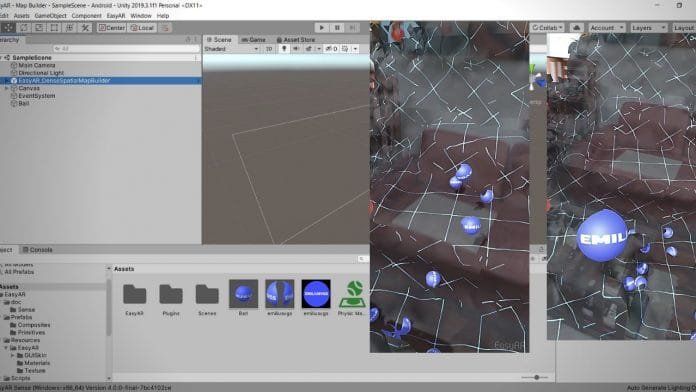
Task: Select the Sense folder in tree
Action: (x=26, y=309)
